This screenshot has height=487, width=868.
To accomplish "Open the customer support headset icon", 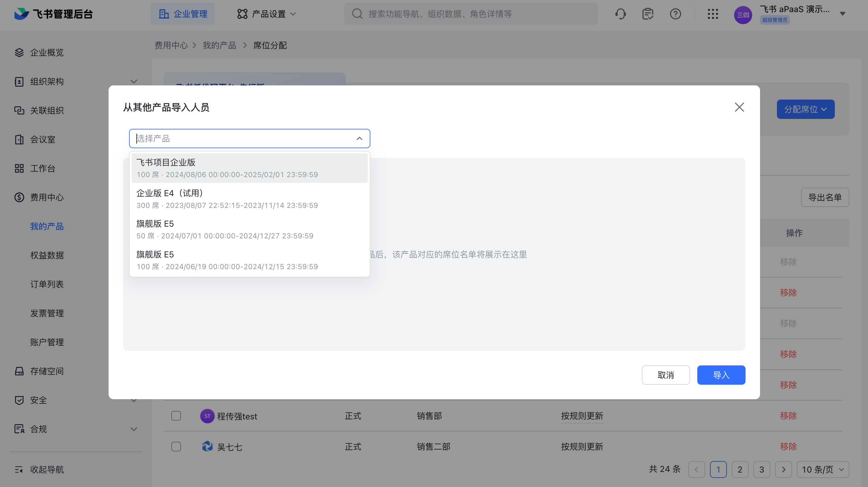I will point(620,14).
